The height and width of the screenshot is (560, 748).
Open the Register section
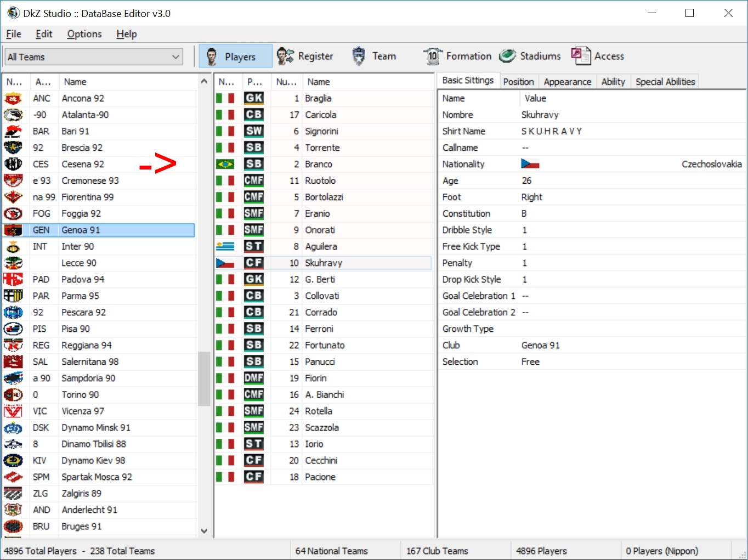tap(305, 56)
